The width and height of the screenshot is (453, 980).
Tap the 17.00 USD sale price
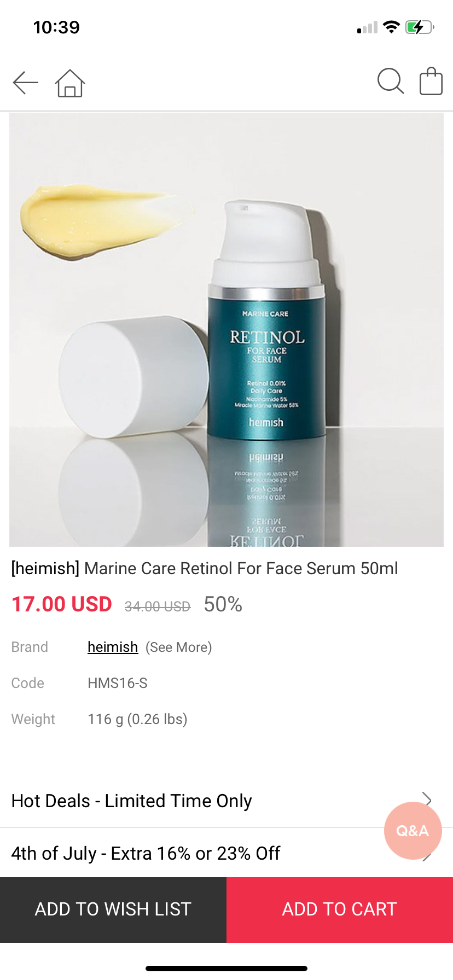(x=62, y=604)
